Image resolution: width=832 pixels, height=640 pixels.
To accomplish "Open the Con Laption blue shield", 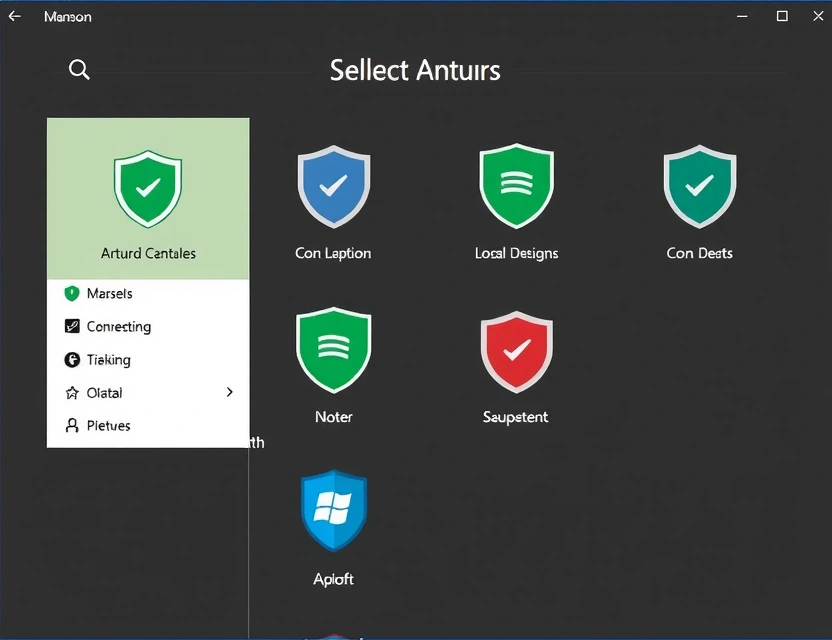I will pos(334,187).
